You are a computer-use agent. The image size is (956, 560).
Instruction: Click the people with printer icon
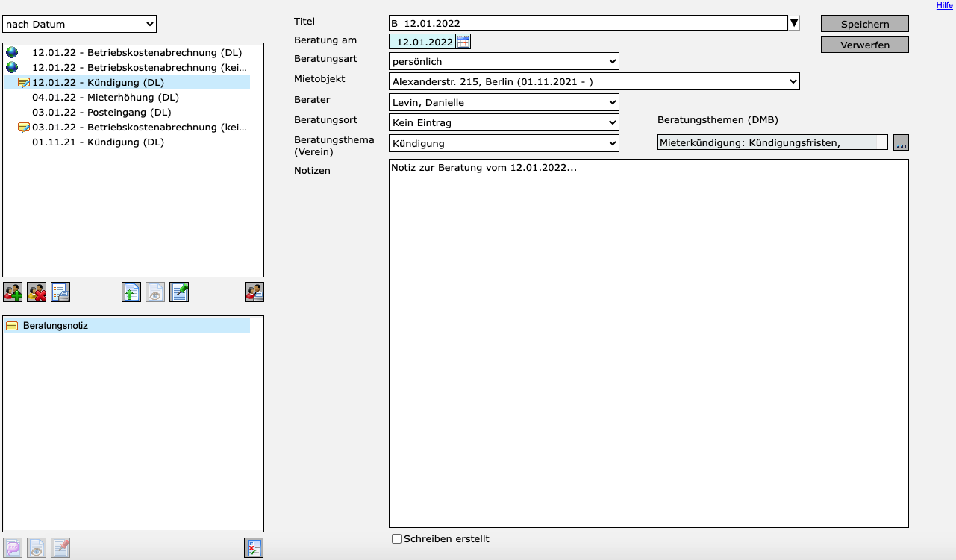click(254, 292)
